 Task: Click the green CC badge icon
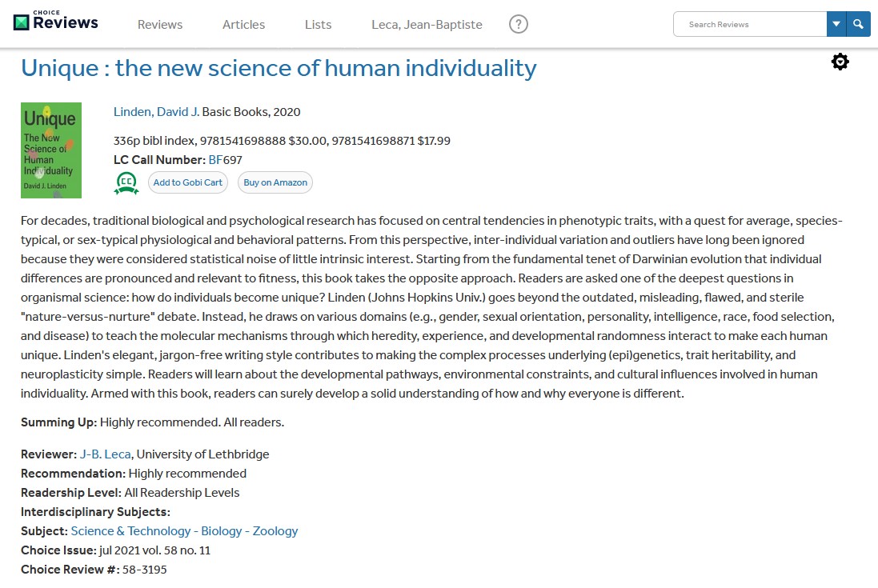pos(126,183)
